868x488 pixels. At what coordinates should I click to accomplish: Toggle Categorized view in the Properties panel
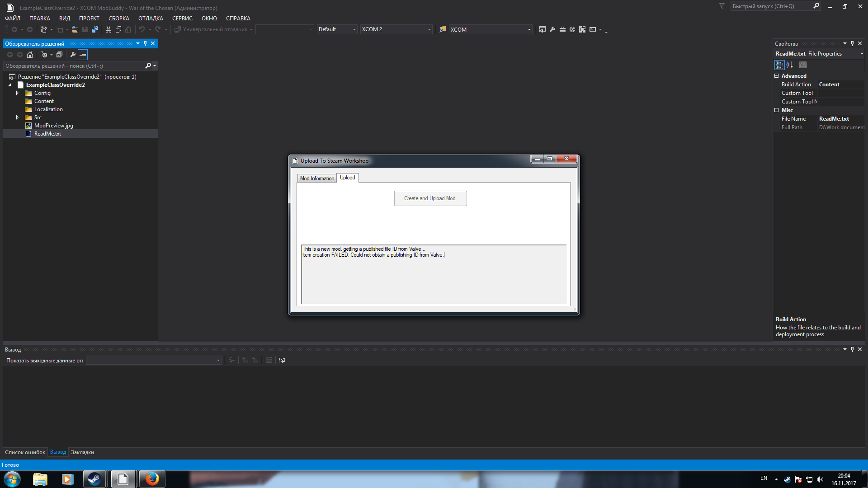(779, 65)
